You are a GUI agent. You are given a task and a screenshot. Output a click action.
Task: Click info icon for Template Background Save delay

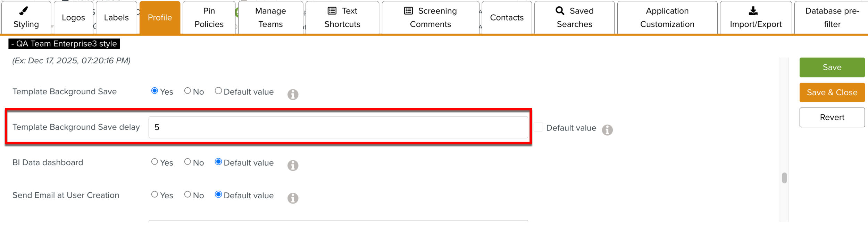[x=607, y=130]
